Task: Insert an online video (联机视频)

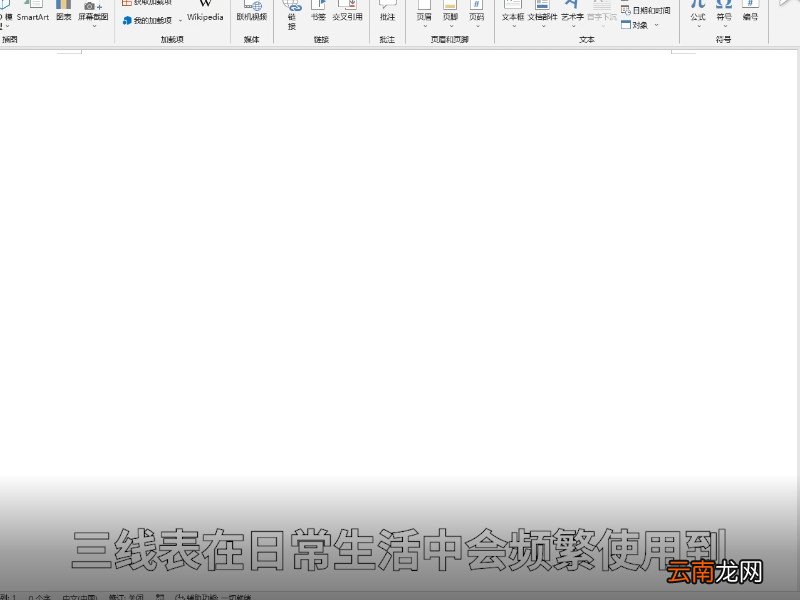Action: 252,11
